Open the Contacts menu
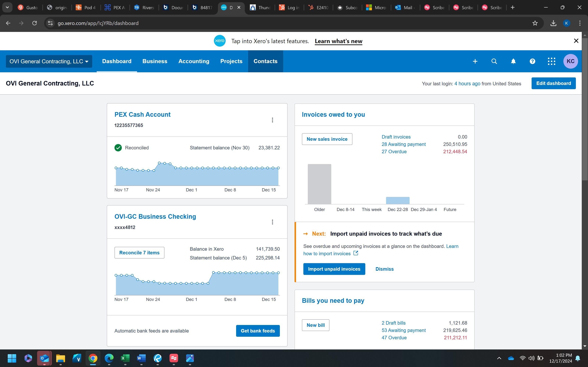The width and height of the screenshot is (588, 367). point(265,61)
